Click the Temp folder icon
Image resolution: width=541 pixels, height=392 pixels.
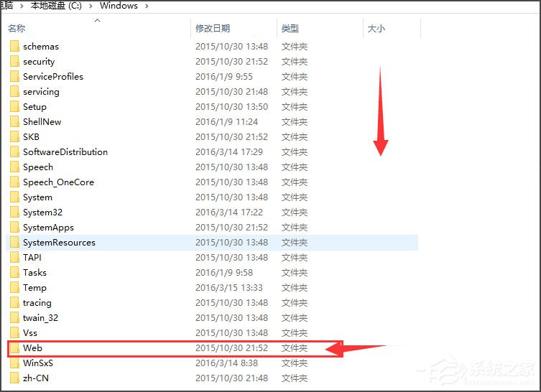click(14, 288)
